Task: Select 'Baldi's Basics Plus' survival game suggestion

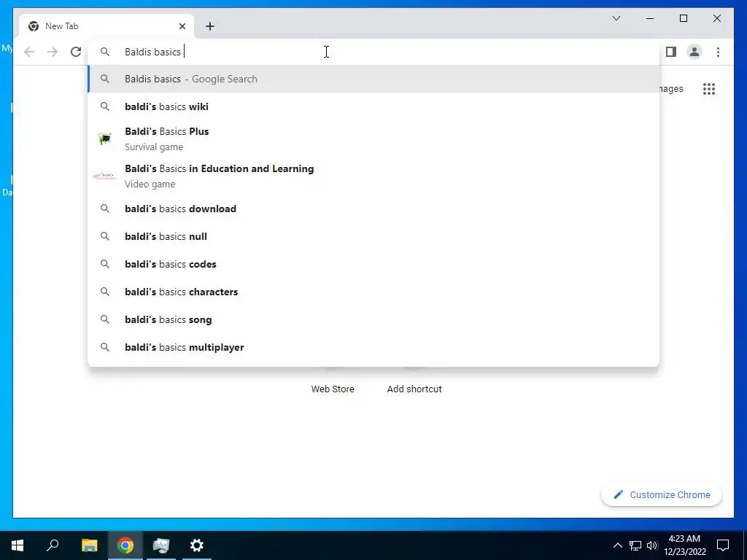Action: [x=374, y=139]
